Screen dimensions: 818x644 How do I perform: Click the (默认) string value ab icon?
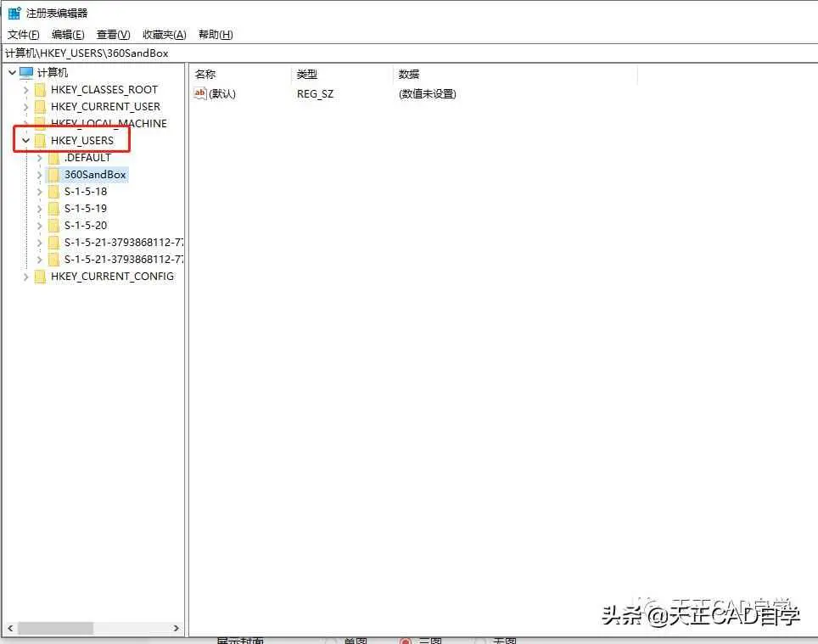(200, 93)
